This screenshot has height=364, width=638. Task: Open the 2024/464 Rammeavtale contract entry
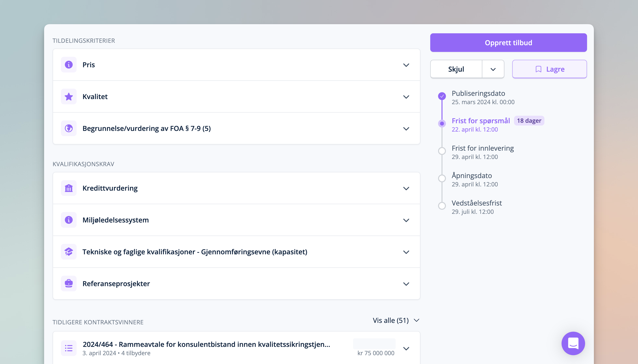206,345
